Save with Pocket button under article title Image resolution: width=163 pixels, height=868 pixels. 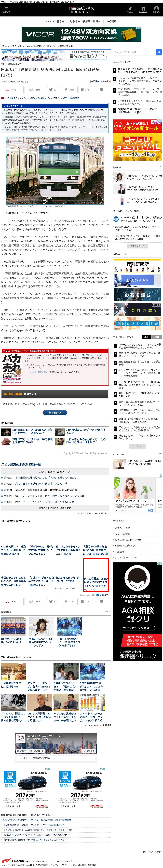point(101,90)
